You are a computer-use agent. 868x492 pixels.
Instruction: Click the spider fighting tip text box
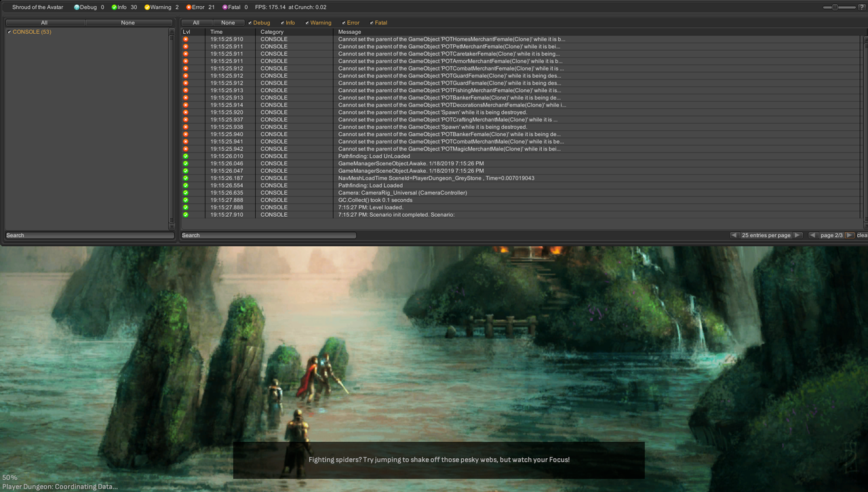coord(439,460)
